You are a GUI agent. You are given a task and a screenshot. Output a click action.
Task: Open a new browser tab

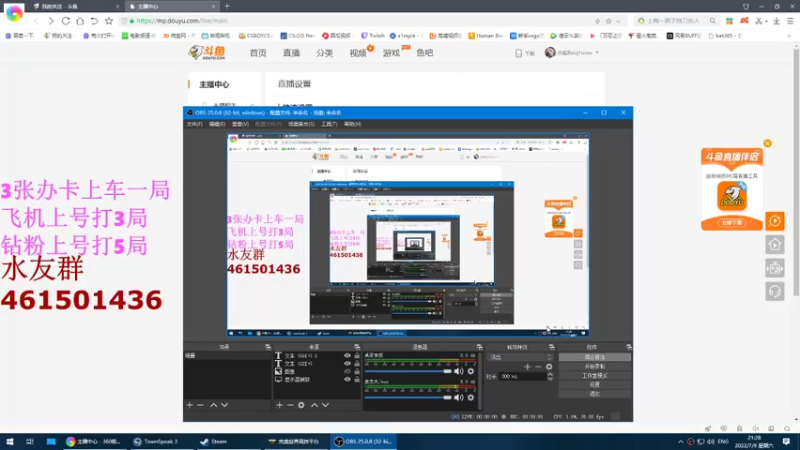[x=227, y=6]
